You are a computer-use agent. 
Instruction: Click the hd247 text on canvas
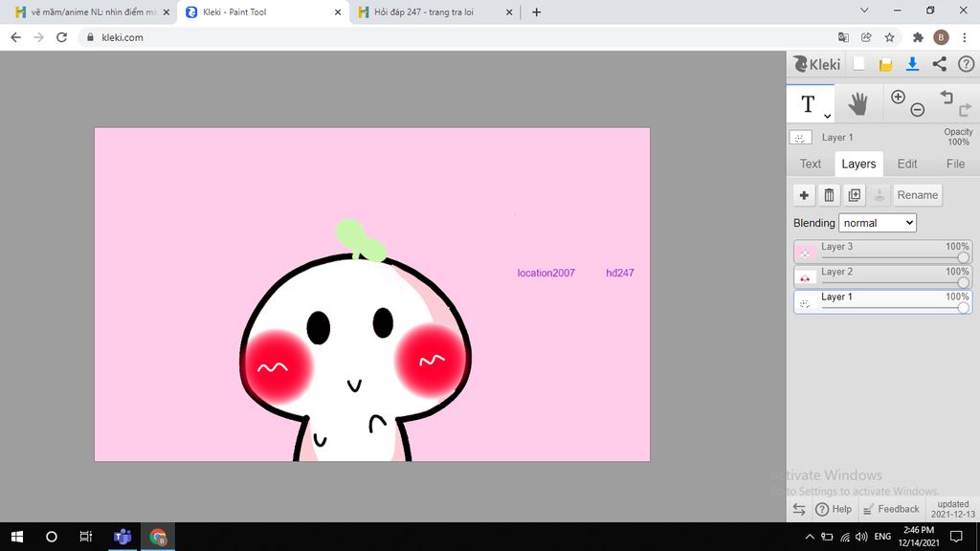point(620,273)
